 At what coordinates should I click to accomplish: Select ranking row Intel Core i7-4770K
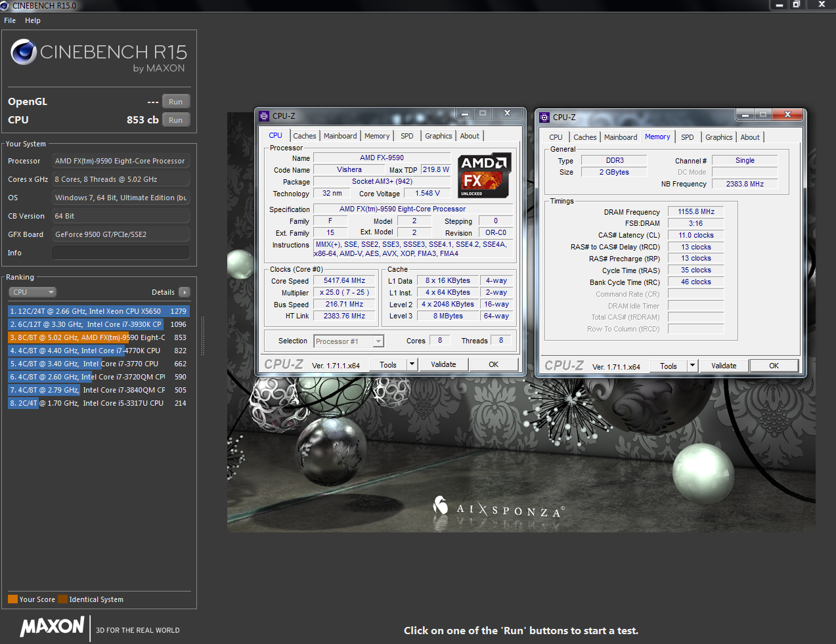[99, 351]
